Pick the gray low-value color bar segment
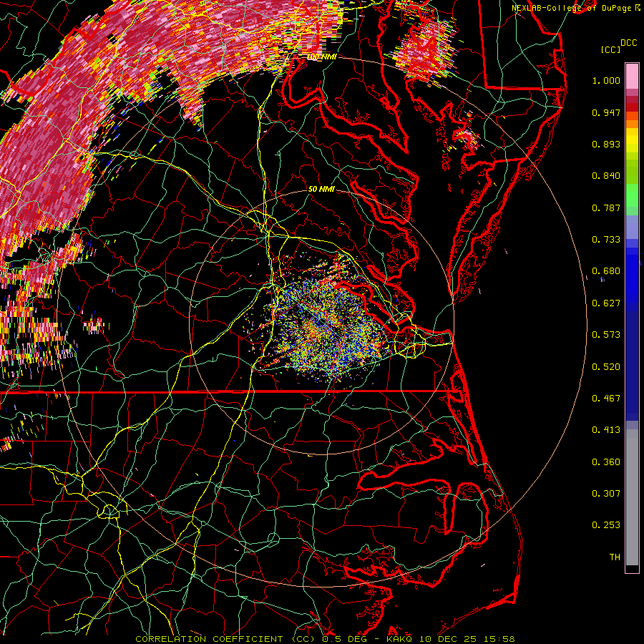The height and width of the screenshot is (644, 644). 632,497
